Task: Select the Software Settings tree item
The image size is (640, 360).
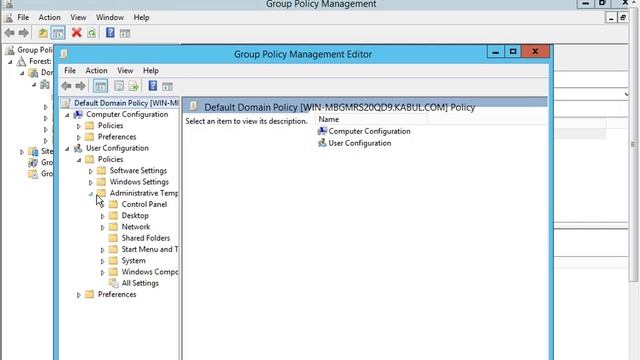Action: click(138, 171)
